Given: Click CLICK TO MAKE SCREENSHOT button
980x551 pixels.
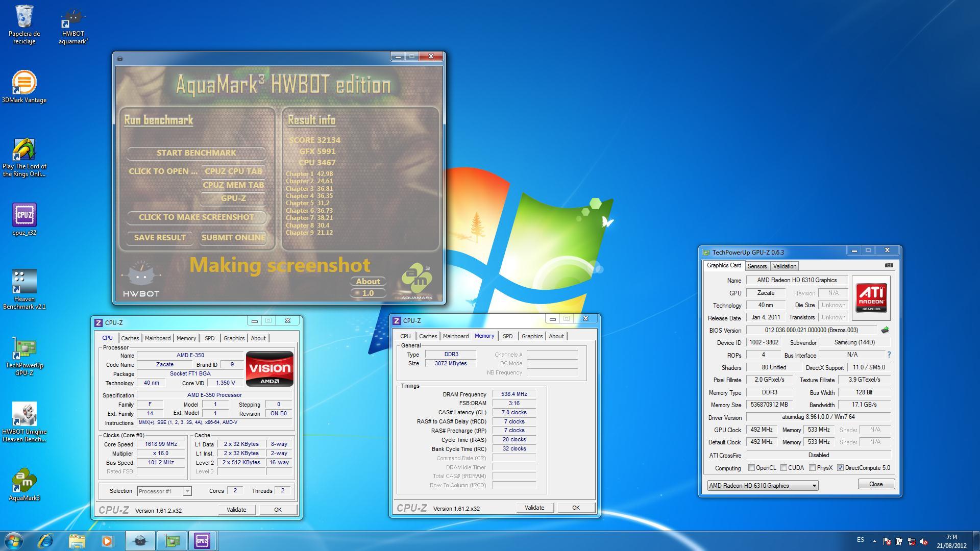Looking at the screenshot, I should click(196, 217).
